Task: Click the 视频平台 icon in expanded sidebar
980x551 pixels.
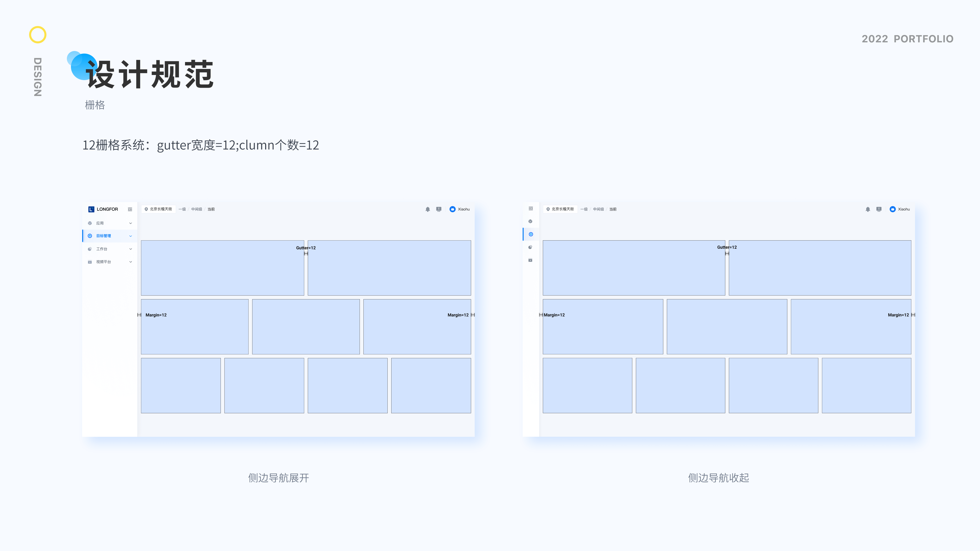Action: click(90, 262)
